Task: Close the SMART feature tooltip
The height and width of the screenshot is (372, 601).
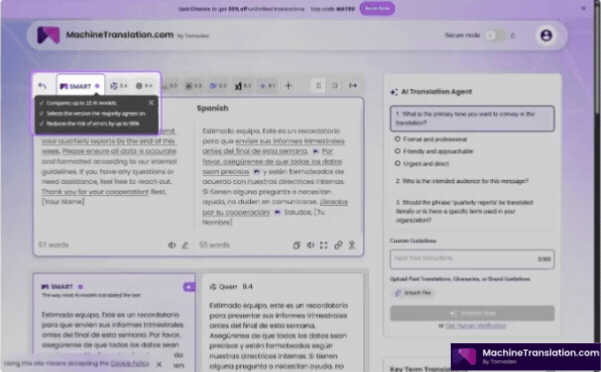Action: [x=151, y=103]
